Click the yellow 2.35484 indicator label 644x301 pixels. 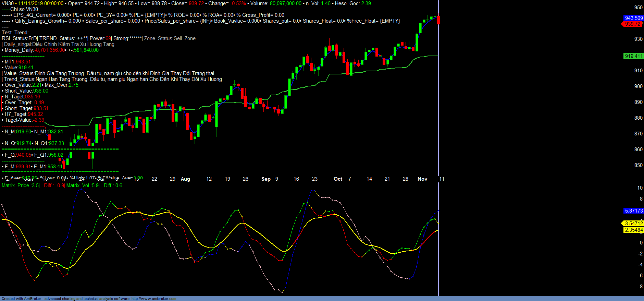[x=633, y=230]
